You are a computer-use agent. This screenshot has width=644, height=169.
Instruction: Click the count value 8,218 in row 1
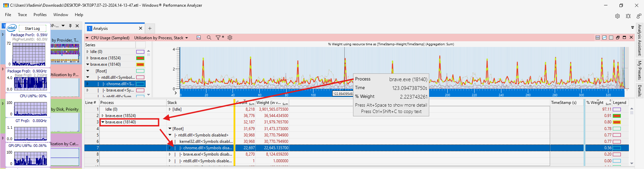click(x=250, y=109)
